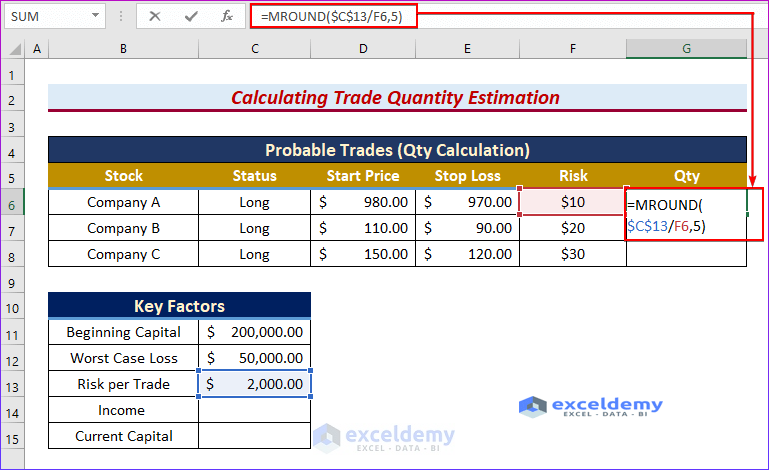The height and width of the screenshot is (470, 769).
Task: Select column A header
Action: 37,49
